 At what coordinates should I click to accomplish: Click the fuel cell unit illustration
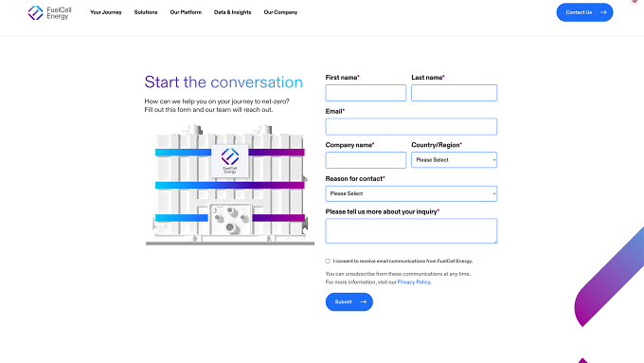(x=230, y=185)
